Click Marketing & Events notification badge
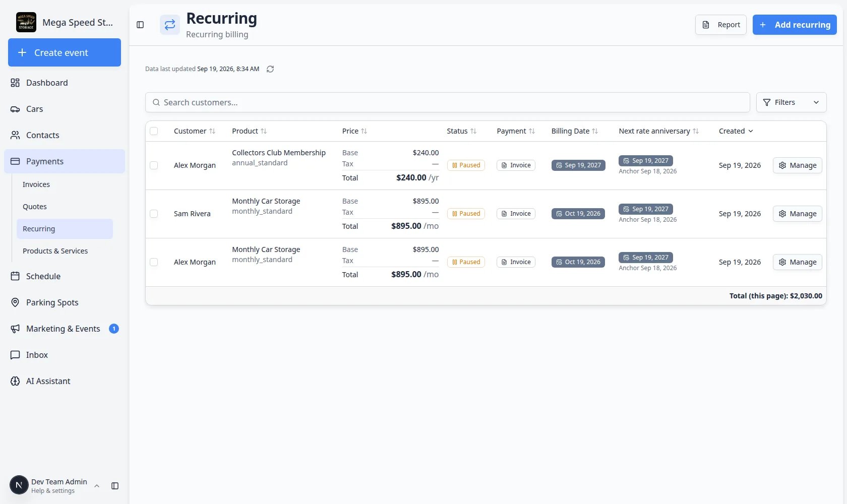The width and height of the screenshot is (847, 504). (114, 329)
